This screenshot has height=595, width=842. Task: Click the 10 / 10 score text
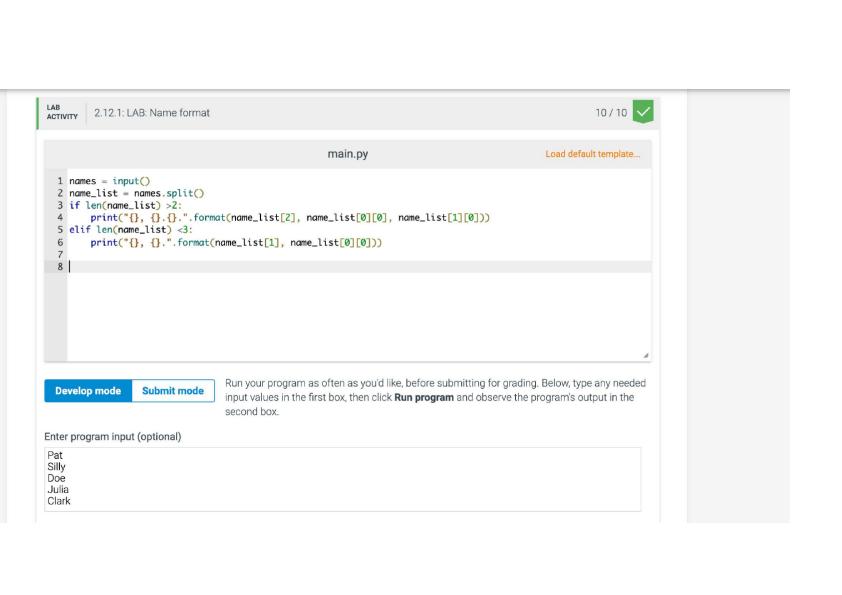[x=611, y=113]
